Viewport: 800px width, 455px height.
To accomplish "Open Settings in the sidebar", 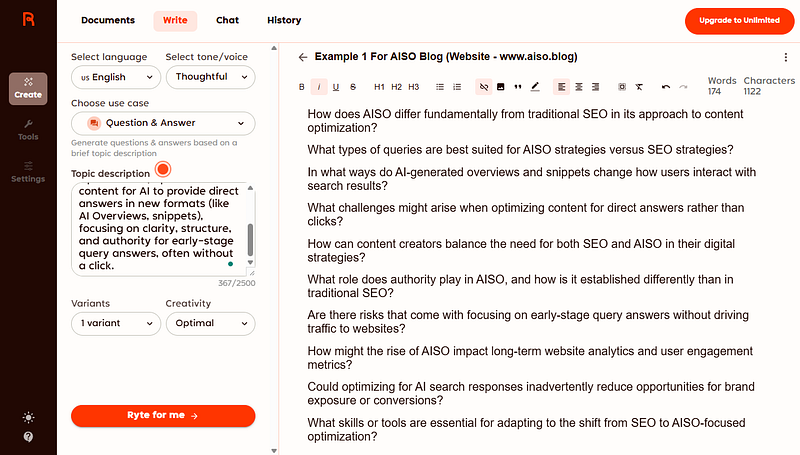I will point(28,172).
